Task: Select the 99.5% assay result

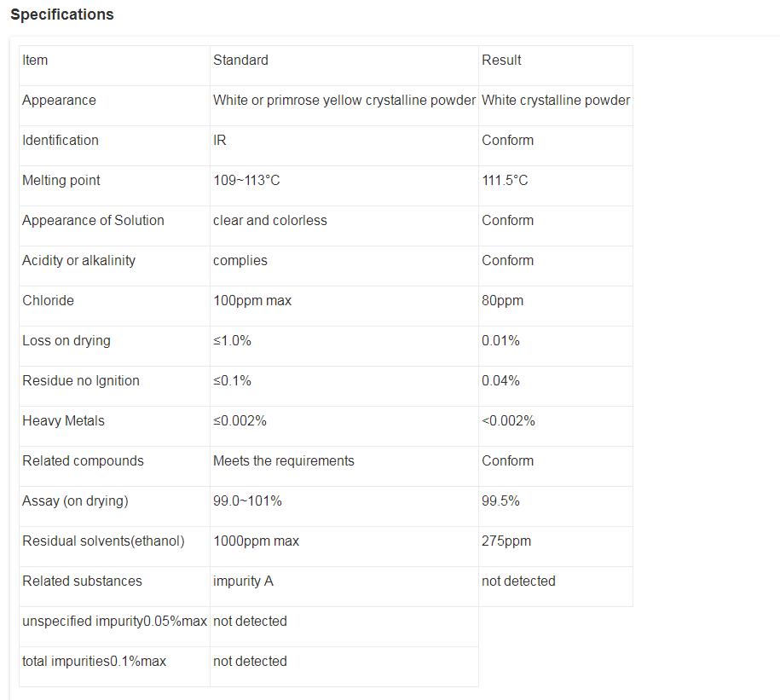Action: click(x=500, y=500)
